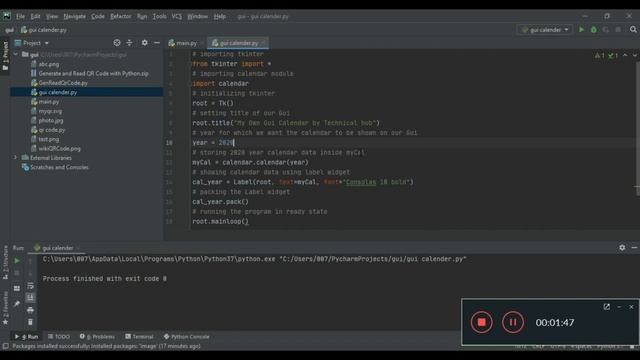This screenshot has height=360, width=640.
Task: Select test.png in project tree
Action: coord(48,139)
